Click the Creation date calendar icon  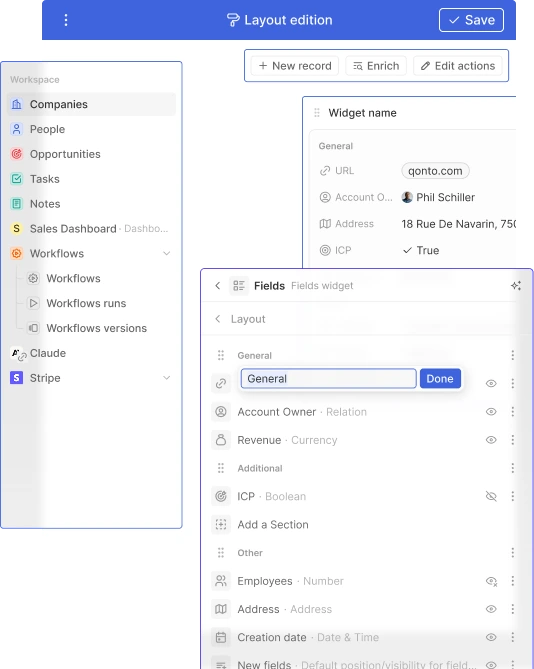click(x=221, y=637)
